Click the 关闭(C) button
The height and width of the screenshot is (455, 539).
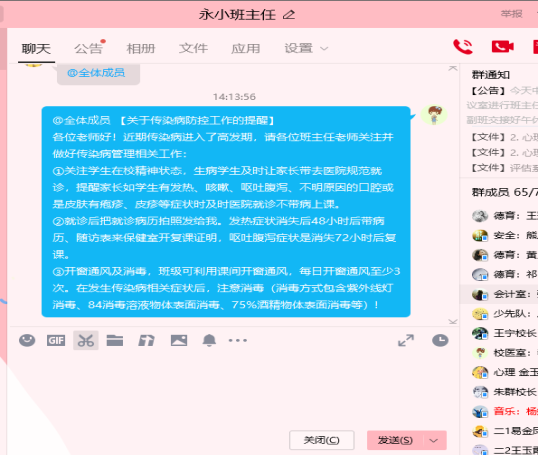[321, 440]
